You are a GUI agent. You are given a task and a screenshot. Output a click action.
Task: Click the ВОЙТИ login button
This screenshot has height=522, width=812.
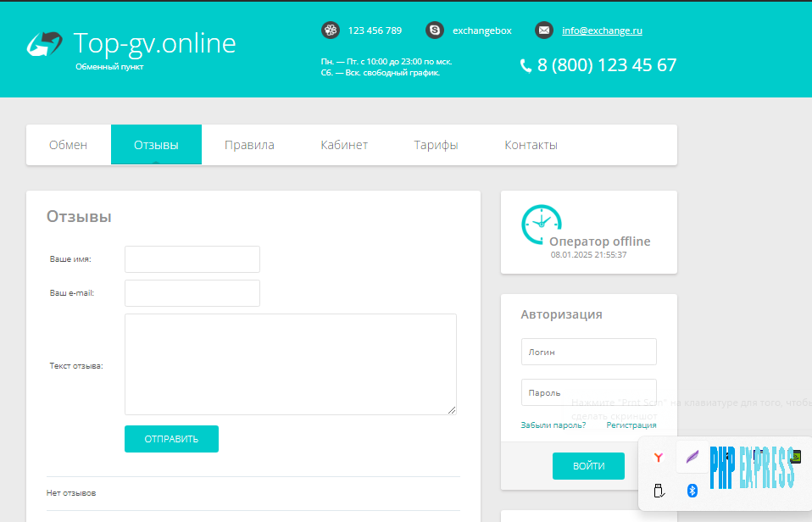(x=588, y=466)
